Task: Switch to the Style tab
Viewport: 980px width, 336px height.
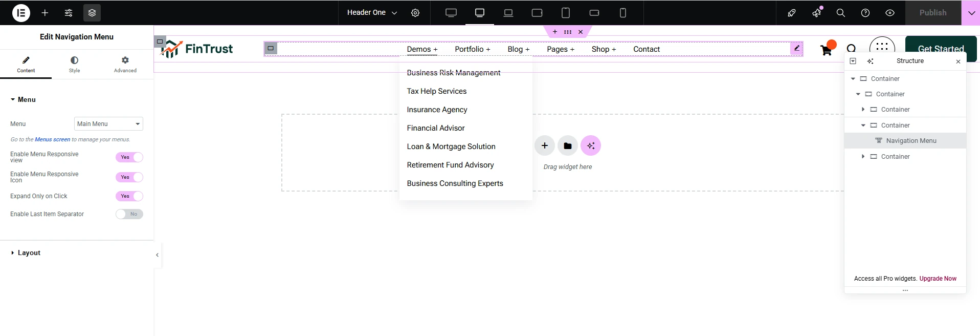Action: tap(74, 65)
